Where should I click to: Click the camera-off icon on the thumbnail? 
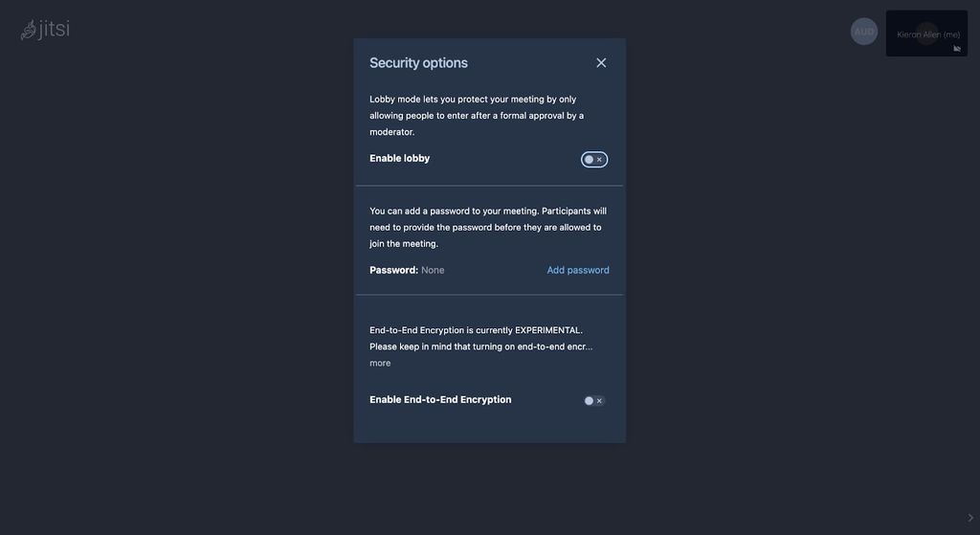[957, 48]
